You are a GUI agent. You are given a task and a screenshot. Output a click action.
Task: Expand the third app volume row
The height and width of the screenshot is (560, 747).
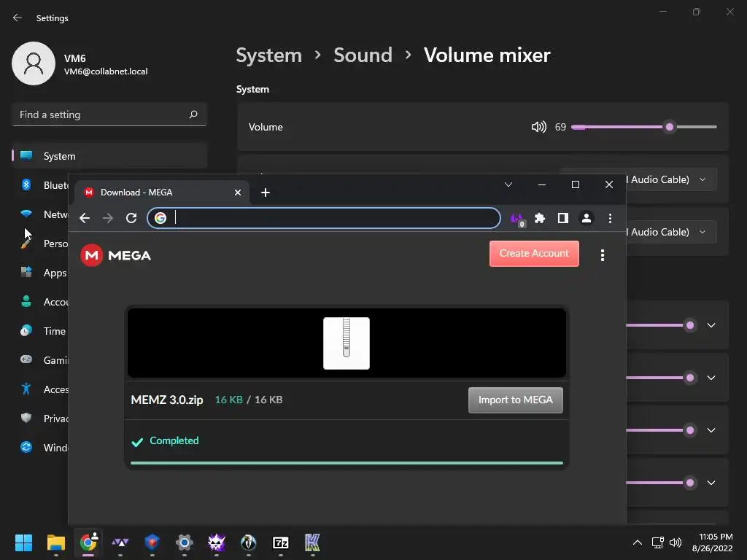[711, 430]
